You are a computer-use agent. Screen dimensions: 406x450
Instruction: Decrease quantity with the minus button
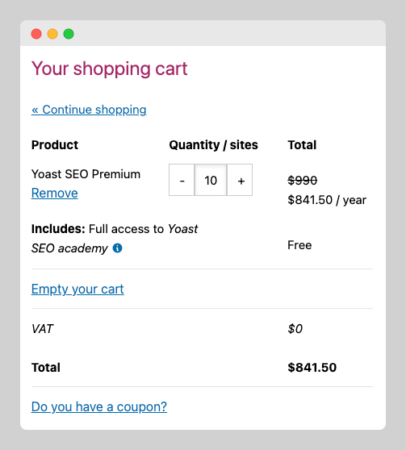(182, 180)
